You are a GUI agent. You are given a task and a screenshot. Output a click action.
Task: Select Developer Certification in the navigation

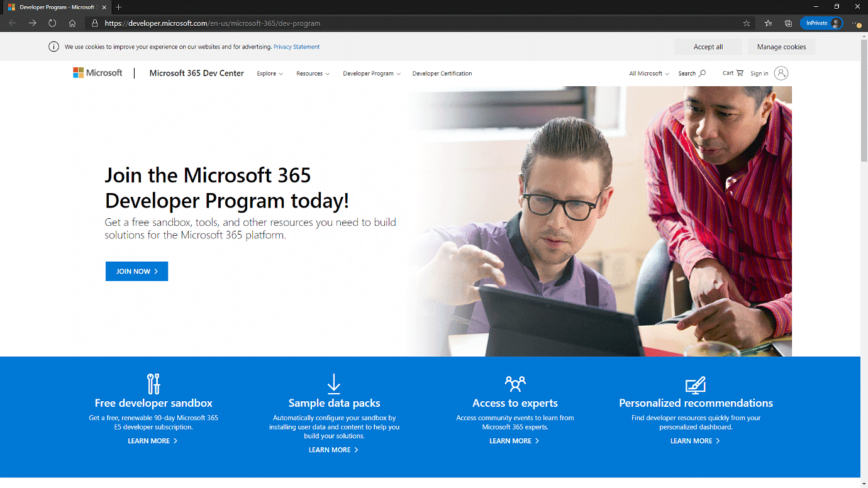point(442,73)
